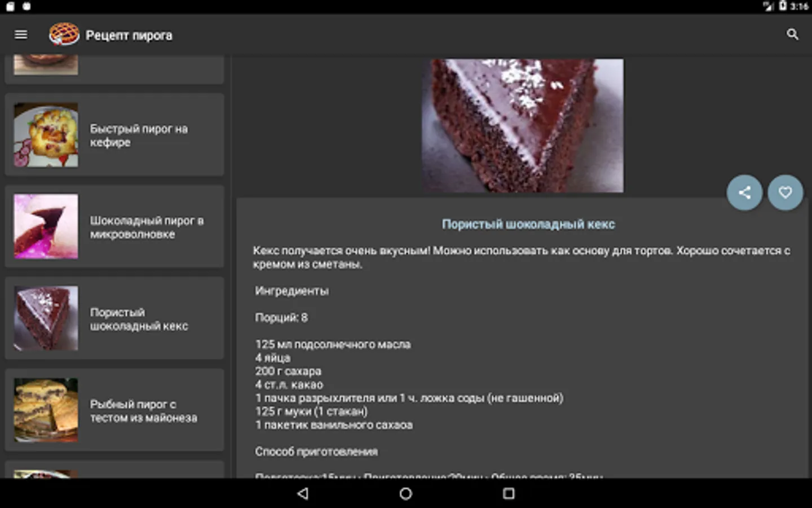
Task: Click ingredient line 4 ст.л. какао
Action: [x=289, y=385]
